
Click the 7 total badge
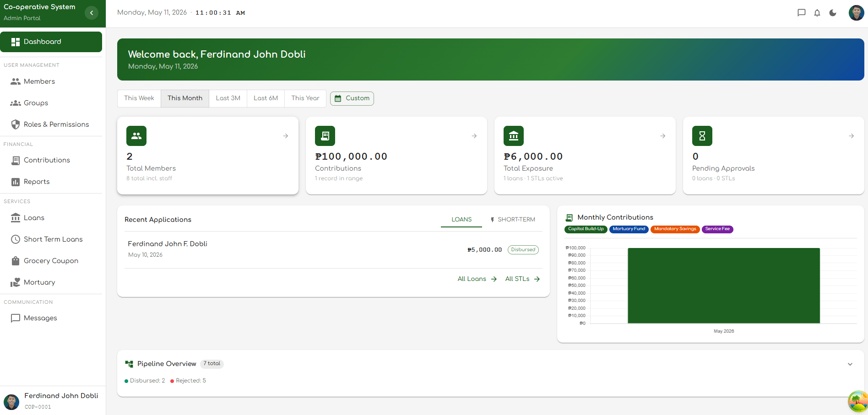[x=212, y=364]
